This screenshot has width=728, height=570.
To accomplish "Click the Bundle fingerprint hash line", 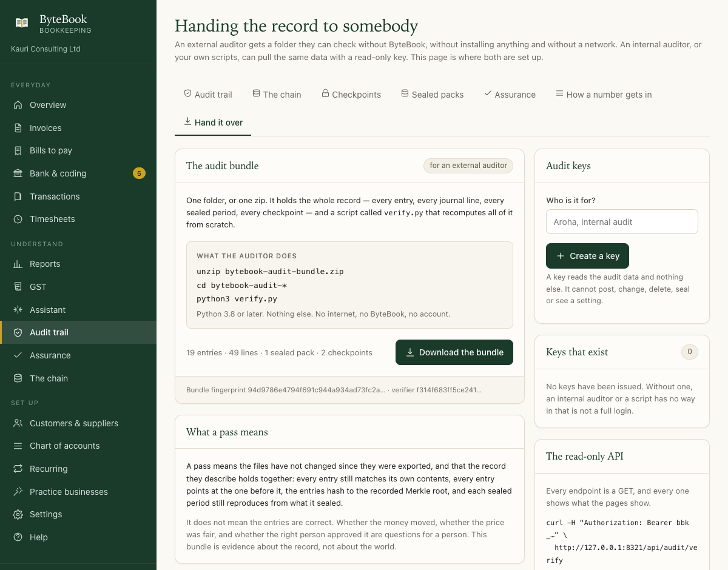I will coord(334,390).
